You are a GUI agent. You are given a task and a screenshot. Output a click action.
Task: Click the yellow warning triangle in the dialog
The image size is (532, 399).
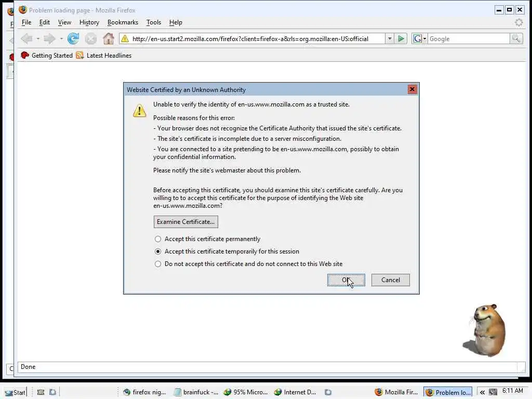pyautogui.click(x=139, y=111)
